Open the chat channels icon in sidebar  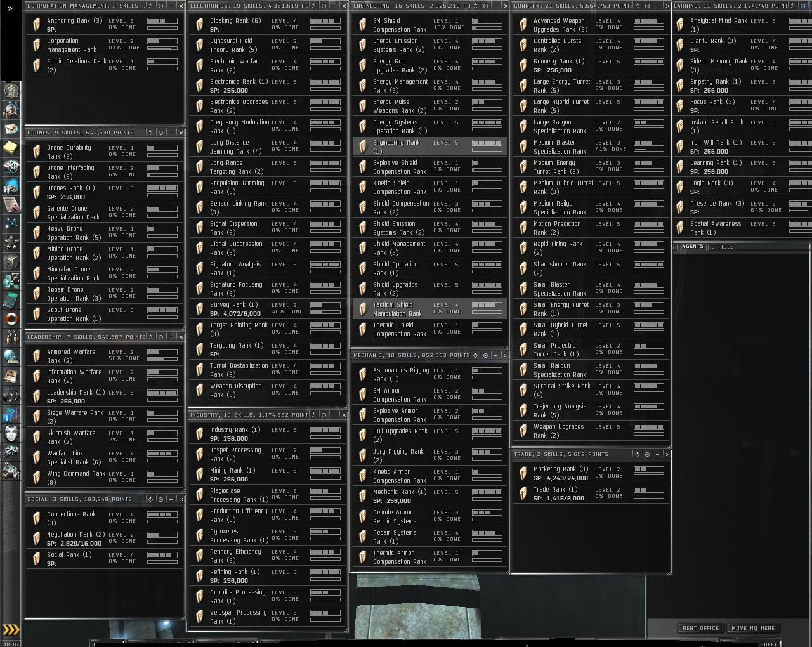[11, 337]
